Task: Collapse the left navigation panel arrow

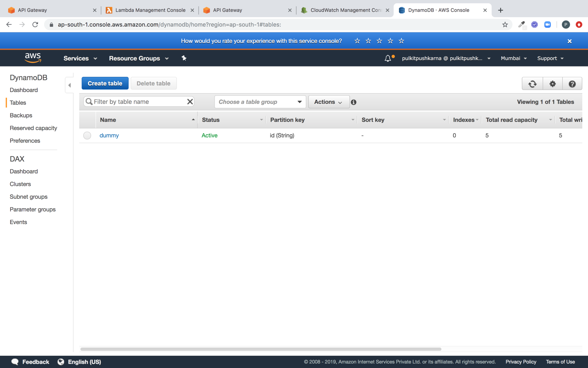Action: [69, 85]
